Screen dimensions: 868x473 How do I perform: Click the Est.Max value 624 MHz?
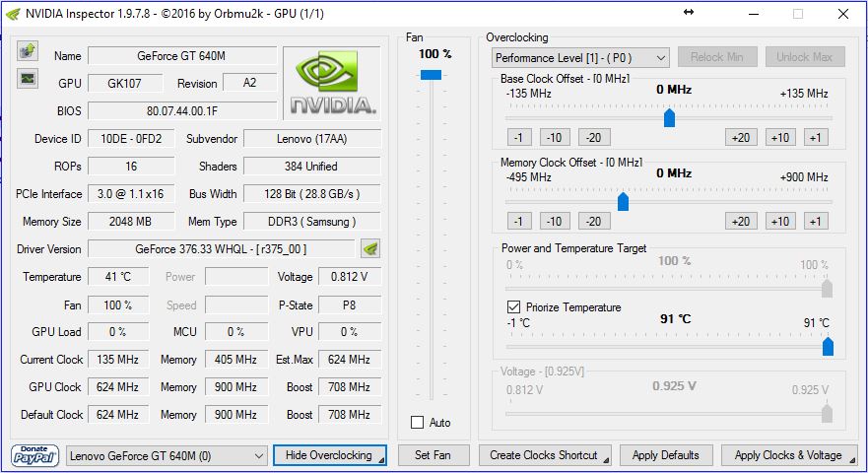(350, 360)
